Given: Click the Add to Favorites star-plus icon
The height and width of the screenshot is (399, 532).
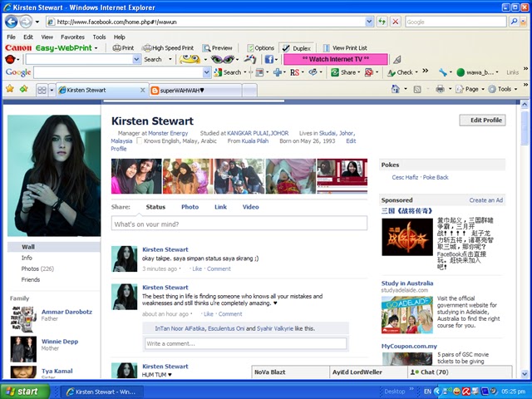Looking at the screenshot, I should tap(24, 89).
